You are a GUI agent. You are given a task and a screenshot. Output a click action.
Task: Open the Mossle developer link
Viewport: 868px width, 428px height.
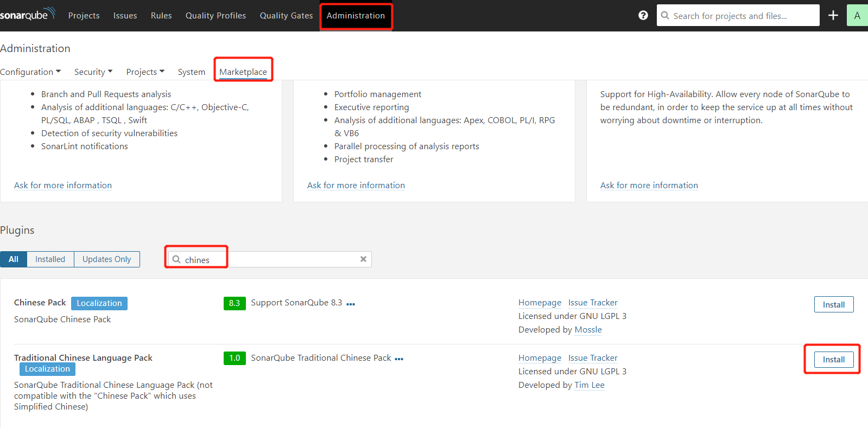pyautogui.click(x=588, y=330)
